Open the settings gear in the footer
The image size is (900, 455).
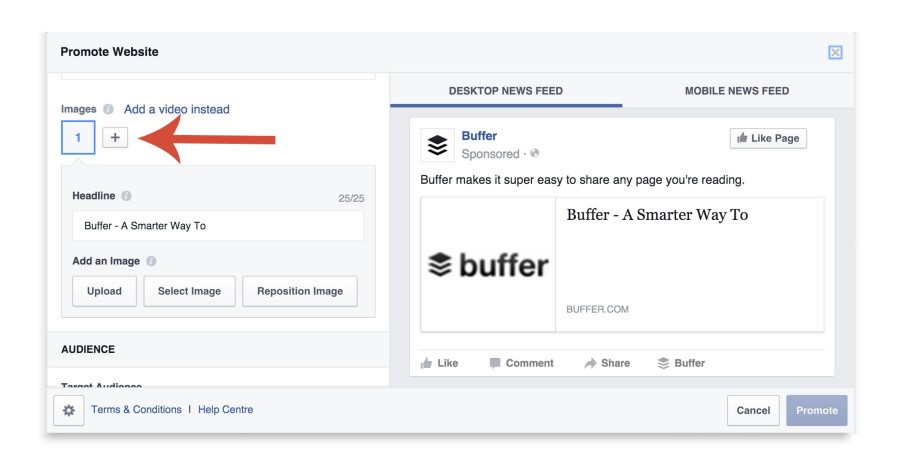(69, 410)
